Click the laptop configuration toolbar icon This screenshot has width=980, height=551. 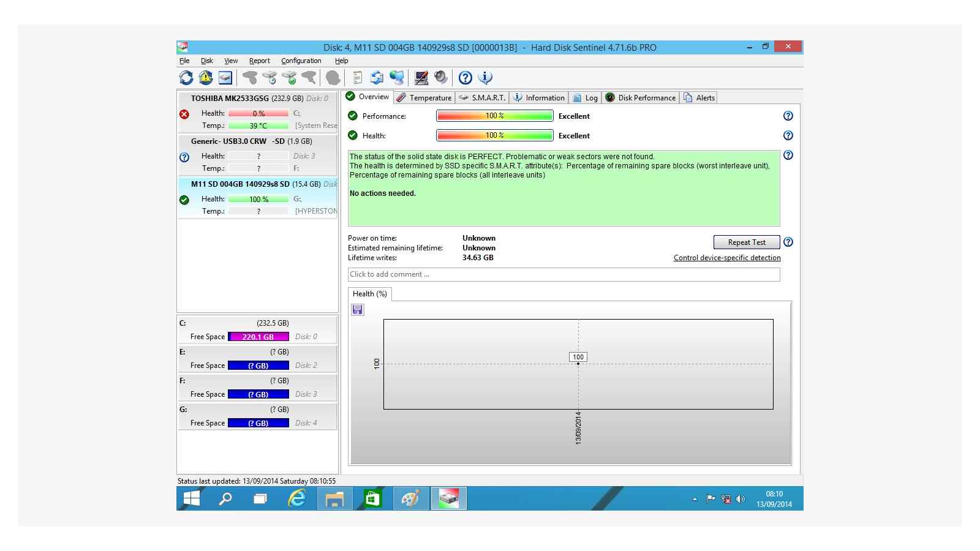pos(421,78)
